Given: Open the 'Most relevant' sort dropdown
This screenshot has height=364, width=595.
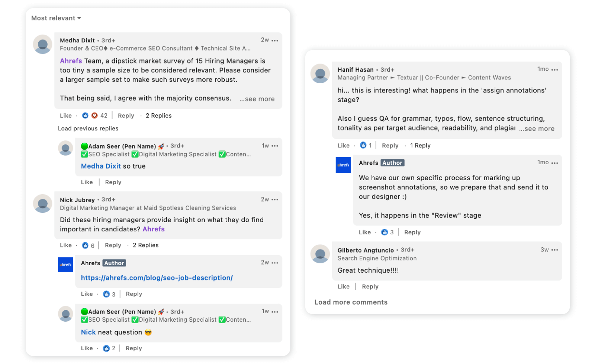Looking at the screenshot, I should (55, 18).
